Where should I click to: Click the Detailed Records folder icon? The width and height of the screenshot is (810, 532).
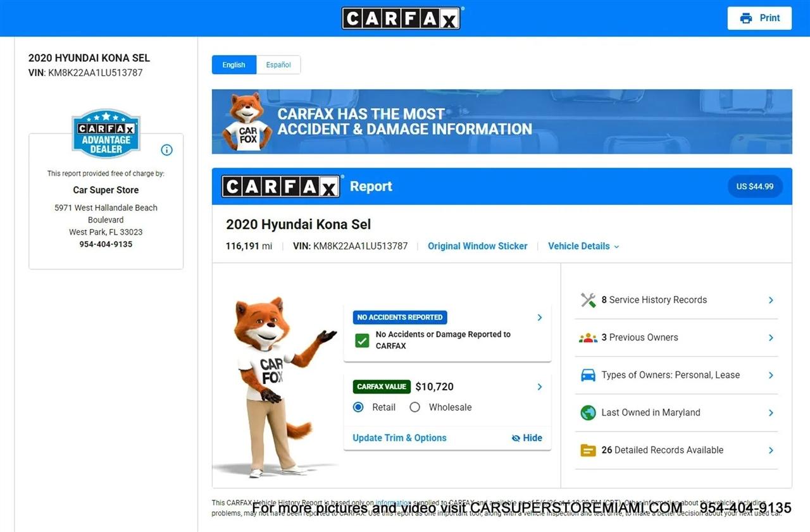[x=588, y=450]
